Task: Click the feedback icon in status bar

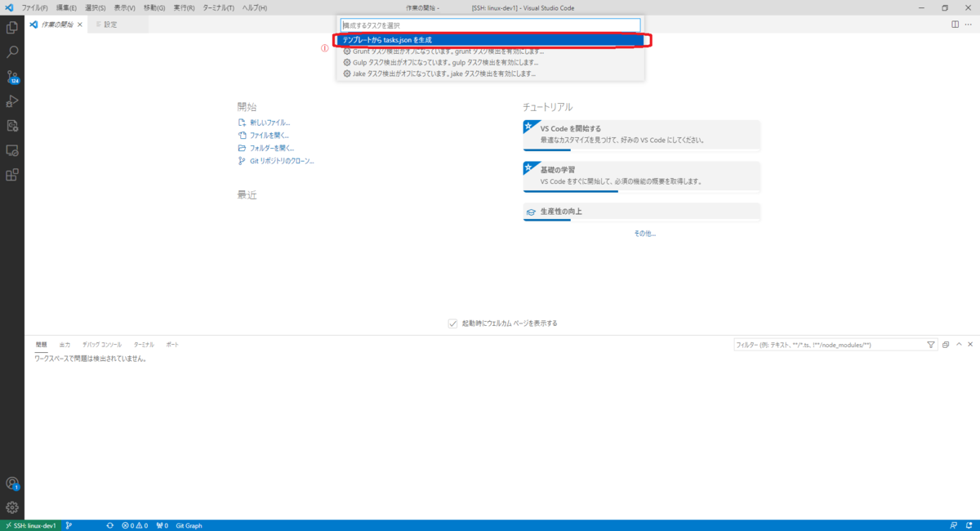Action: 953,525
